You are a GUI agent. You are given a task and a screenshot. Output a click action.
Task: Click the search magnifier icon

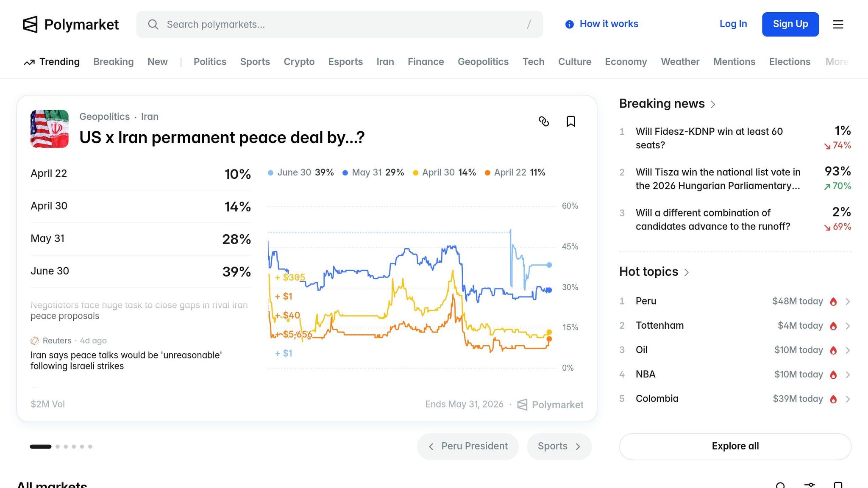pos(153,25)
